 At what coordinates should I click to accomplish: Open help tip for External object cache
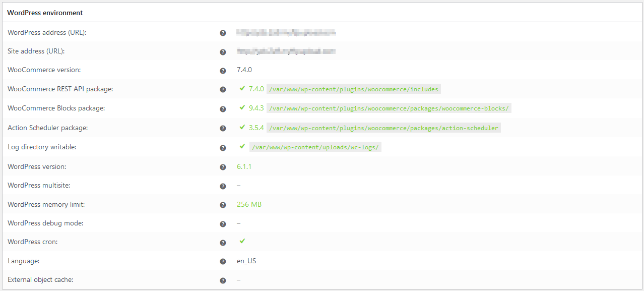(223, 280)
